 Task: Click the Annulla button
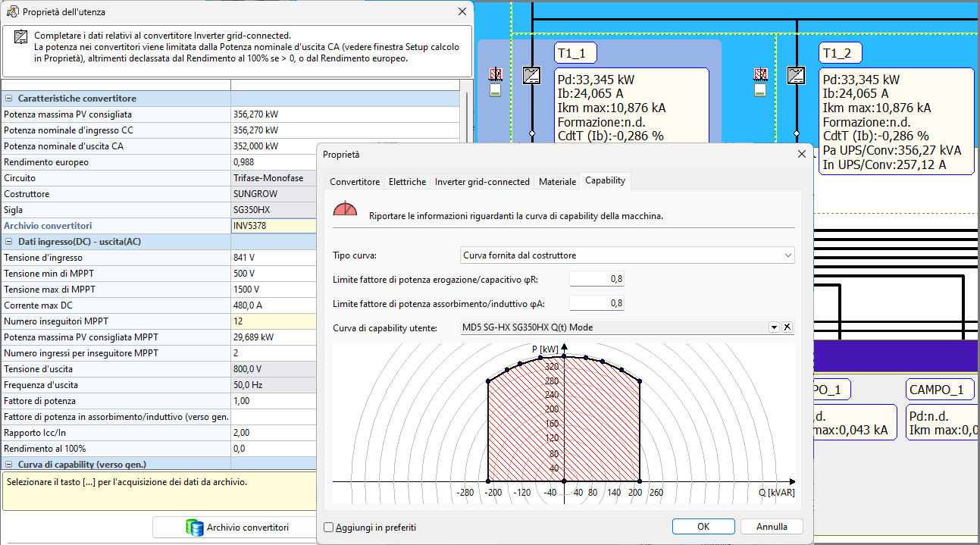coord(772,527)
